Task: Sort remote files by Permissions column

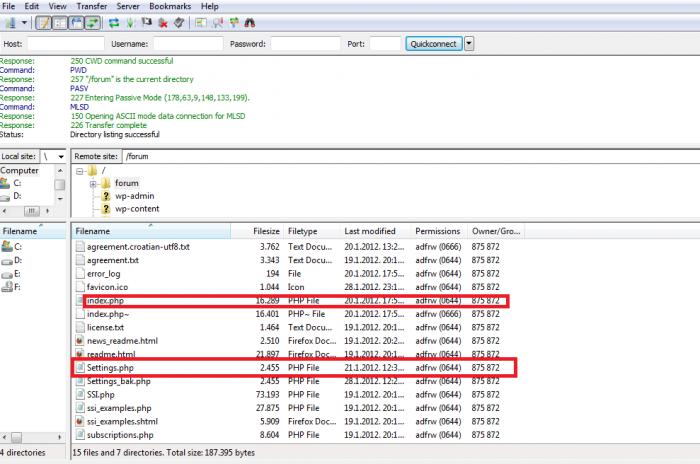Action: click(x=439, y=231)
